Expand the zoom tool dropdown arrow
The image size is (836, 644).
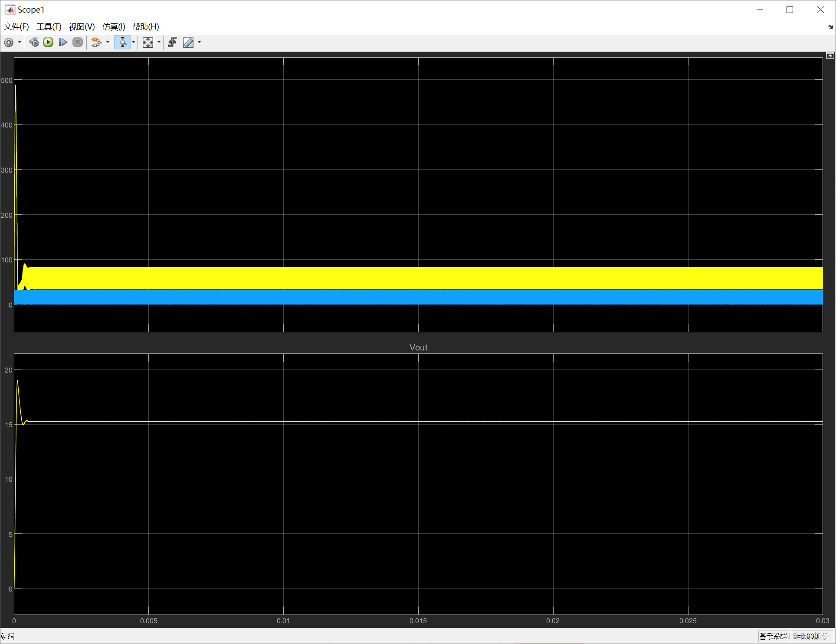[x=133, y=42]
